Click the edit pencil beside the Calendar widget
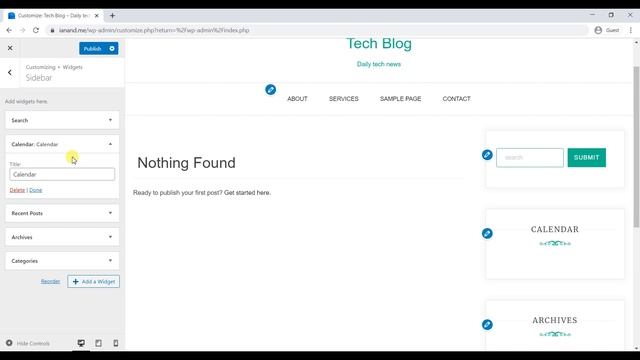The image size is (640, 360). click(487, 233)
